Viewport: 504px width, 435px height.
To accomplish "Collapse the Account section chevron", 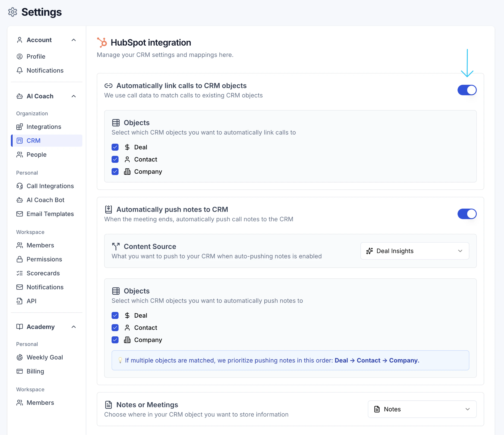I will [74, 40].
